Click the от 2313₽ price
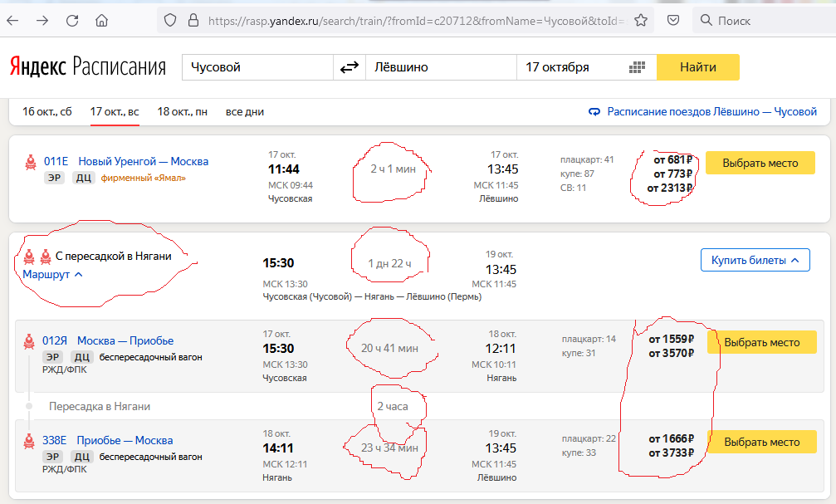This screenshot has width=836, height=504. point(670,188)
